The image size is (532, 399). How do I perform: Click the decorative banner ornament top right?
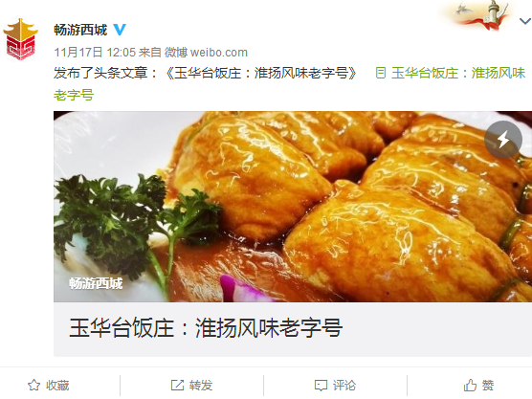pyautogui.click(x=480, y=15)
